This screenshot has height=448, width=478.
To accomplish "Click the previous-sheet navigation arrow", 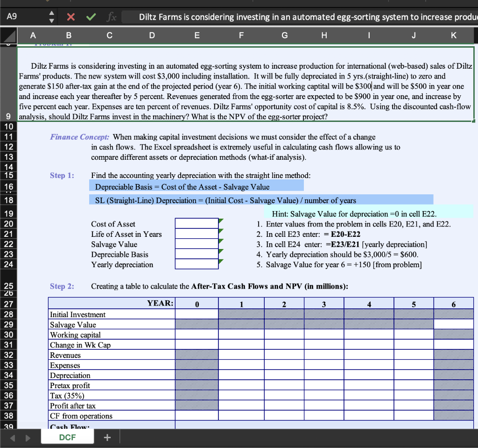I will [x=12, y=437].
